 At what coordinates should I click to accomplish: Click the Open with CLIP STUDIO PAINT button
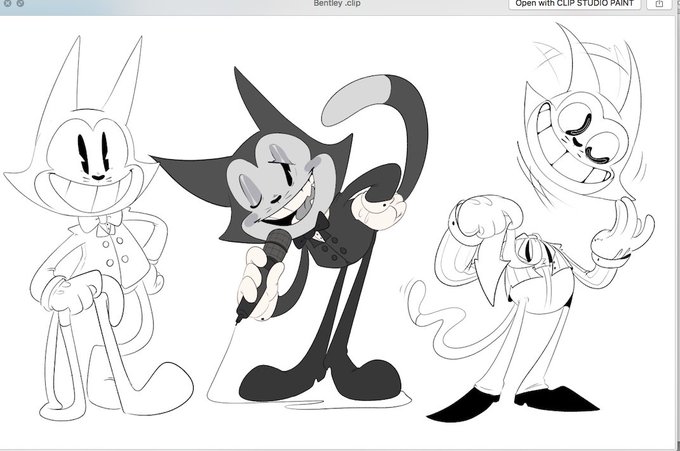575,3
